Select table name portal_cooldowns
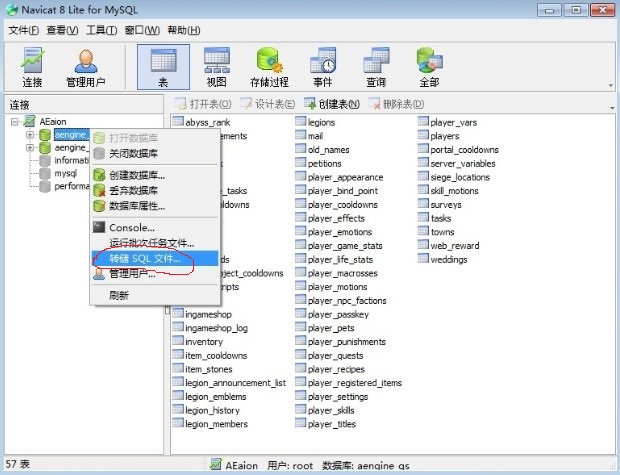This screenshot has width=620, height=475. (x=465, y=150)
